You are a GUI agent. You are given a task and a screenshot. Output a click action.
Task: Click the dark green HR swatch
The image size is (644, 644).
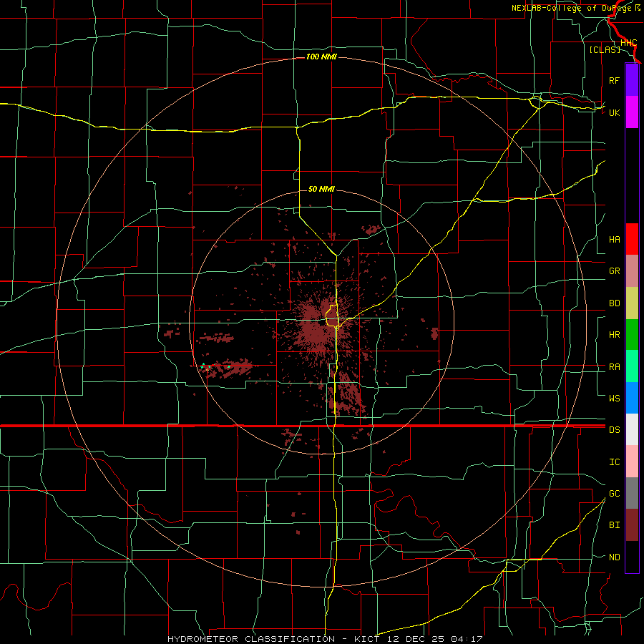coord(632,335)
